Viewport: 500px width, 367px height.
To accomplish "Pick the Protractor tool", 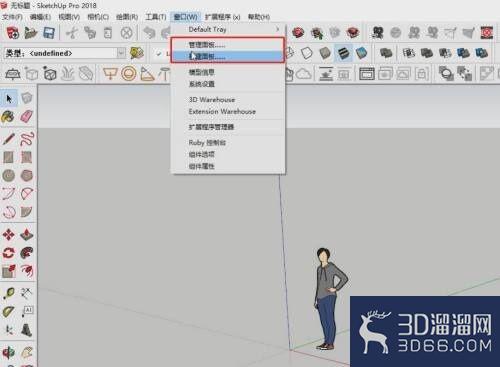I will (9, 311).
